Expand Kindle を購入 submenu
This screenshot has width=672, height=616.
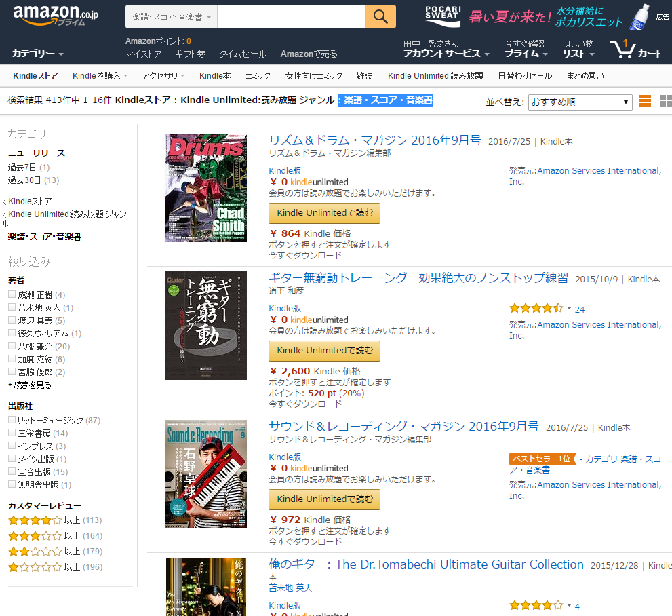coord(100,76)
